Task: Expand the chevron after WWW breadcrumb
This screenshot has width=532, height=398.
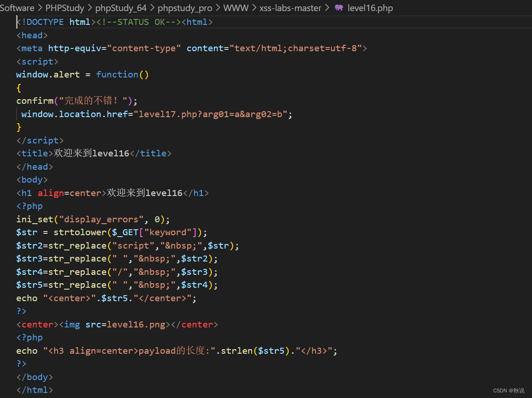Action: click(254, 7)
